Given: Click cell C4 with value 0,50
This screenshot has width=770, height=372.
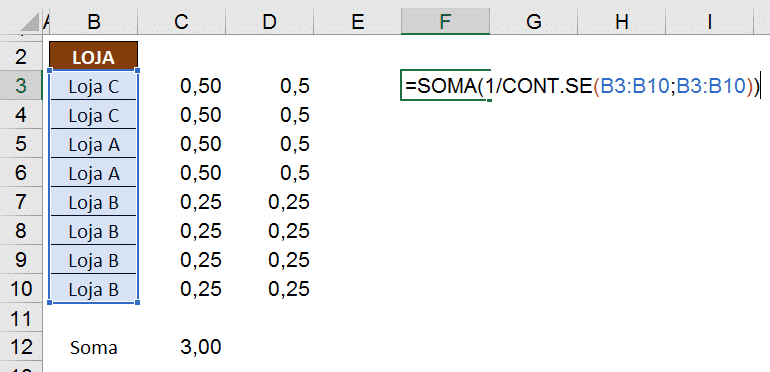Looking at the screenshot, I should point(182,115).
